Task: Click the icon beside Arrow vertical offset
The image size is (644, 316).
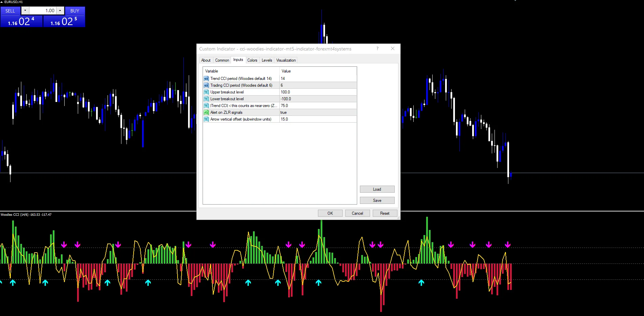Action: (206, 119)
